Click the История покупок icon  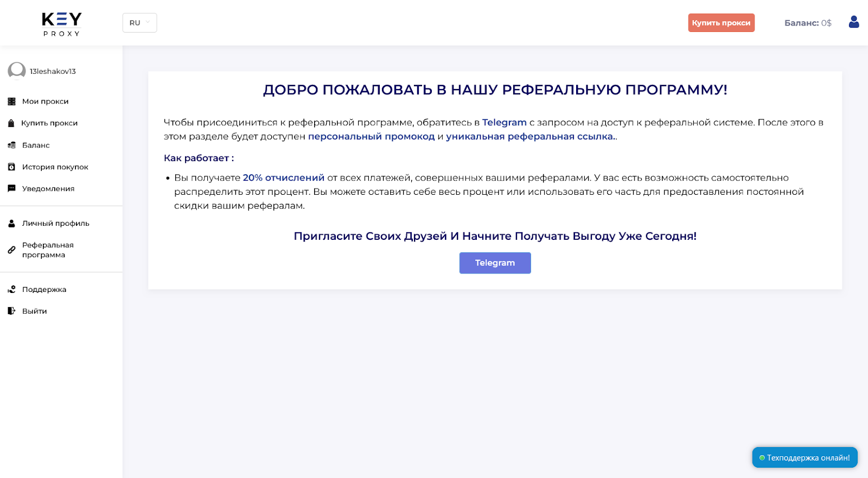pos(11,167)
